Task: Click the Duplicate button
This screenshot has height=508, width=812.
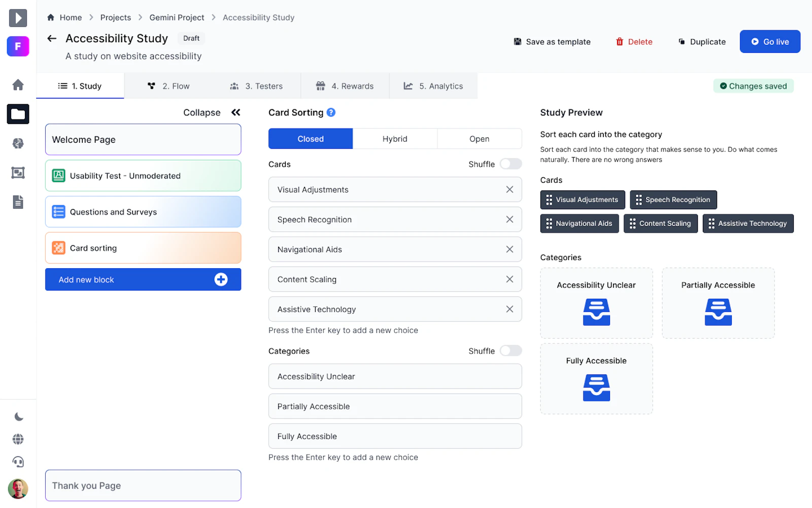Action: pos(702,42)
